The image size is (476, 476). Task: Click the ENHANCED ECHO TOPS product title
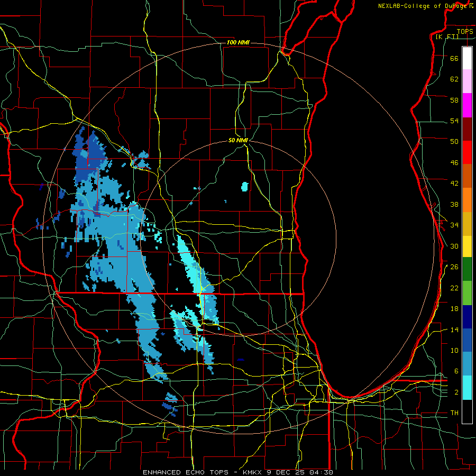pos(186,472)
